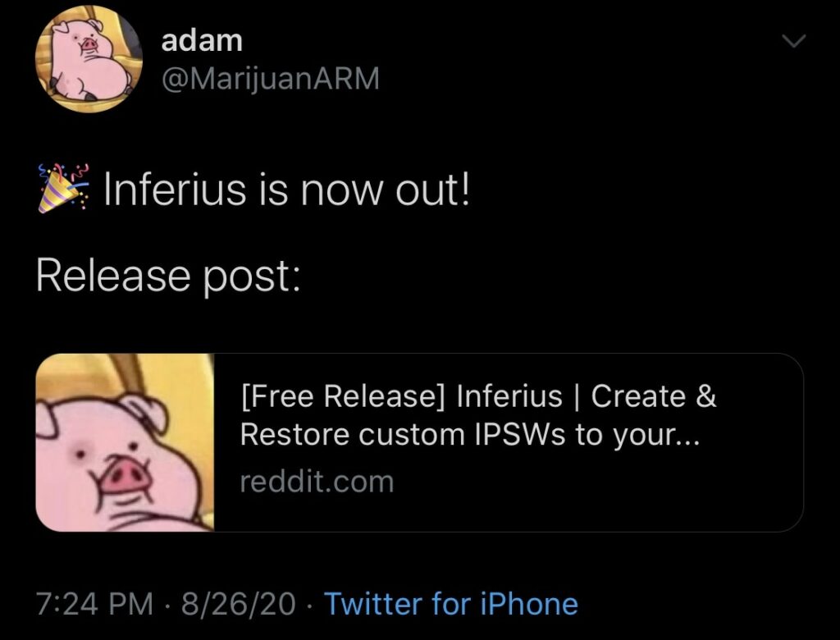Image resolution: width=840 pixels, height=640 pixels.
Task: Click the party popper emoji
Action: point(63,189)
